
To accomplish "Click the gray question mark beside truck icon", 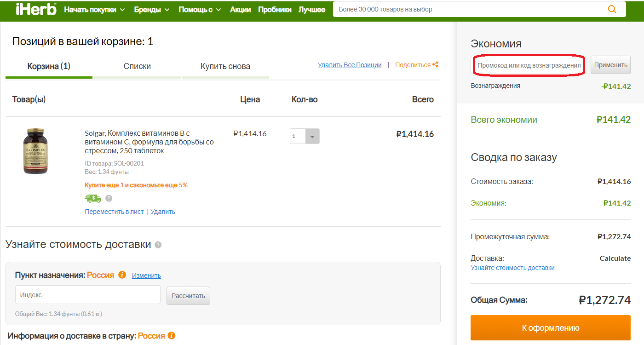I will coord(109,199).
